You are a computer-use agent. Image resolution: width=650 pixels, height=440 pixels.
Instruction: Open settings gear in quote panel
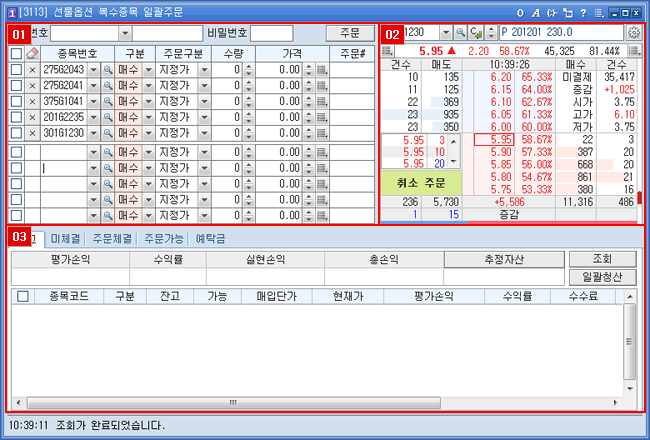coord(633,32)
